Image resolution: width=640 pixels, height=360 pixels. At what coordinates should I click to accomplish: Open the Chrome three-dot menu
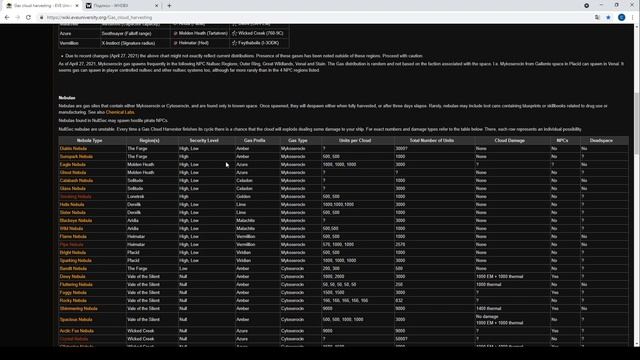pyautogui.click(x=633, y=18)
